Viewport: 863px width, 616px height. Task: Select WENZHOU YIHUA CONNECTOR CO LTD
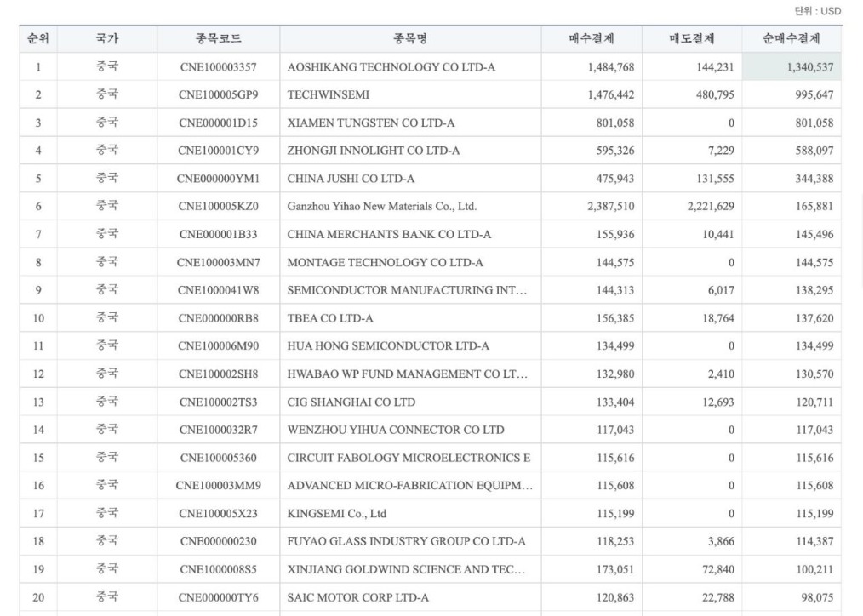click(396, 430)
